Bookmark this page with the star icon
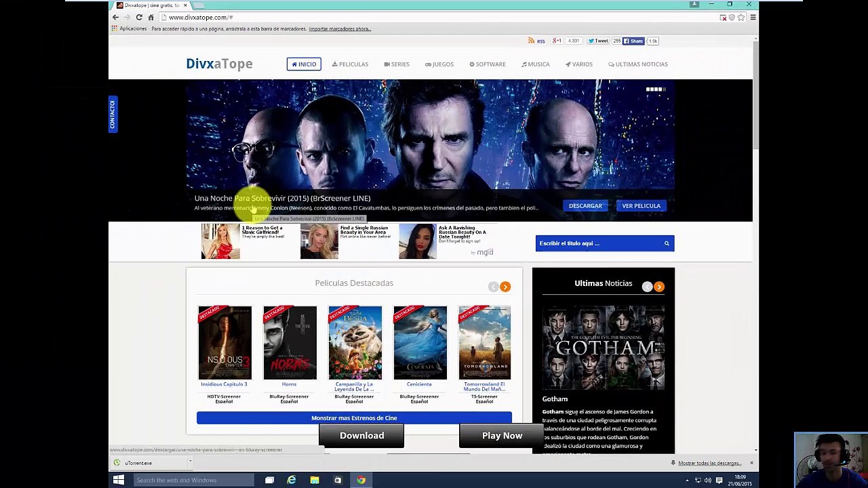 741,17
